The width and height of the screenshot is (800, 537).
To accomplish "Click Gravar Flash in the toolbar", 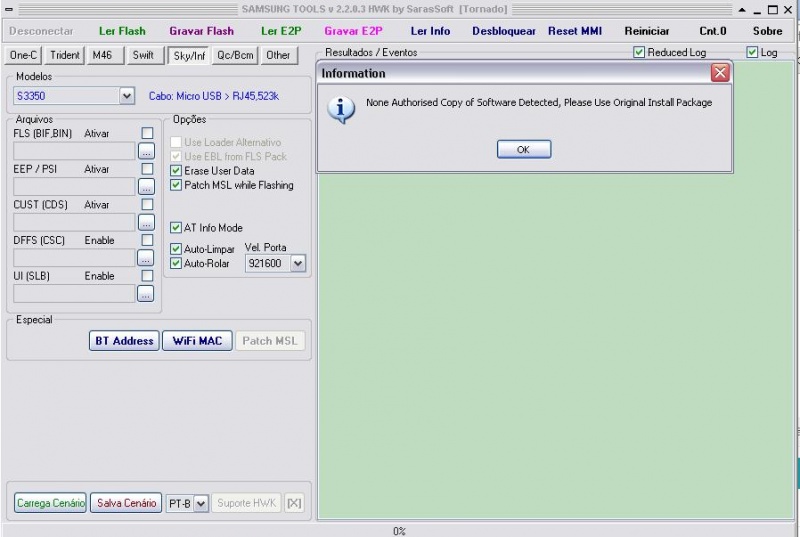I will click(x=202, y=31).
